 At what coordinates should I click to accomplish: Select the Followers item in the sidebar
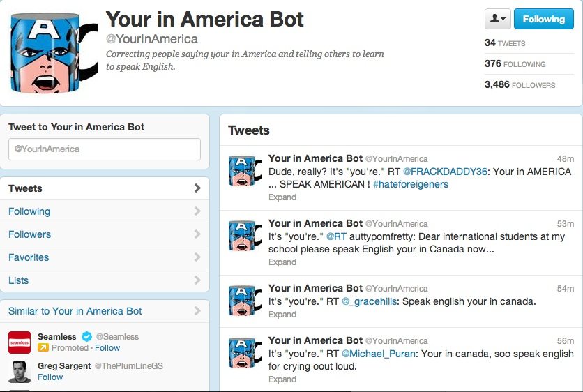pyautogui.click(x=105, y=234)
